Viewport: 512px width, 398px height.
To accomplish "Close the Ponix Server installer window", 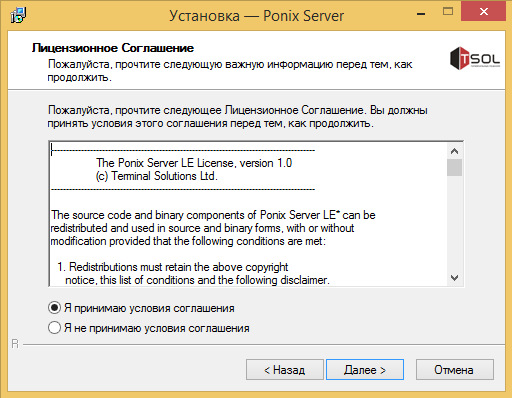I will pyautogui.click(x=483, y=12).
